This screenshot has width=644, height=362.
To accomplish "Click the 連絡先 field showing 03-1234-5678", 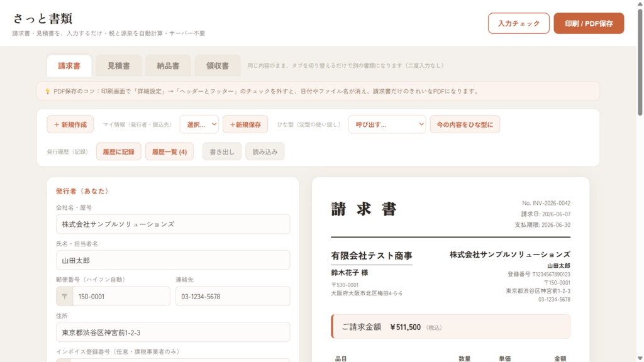I will coord(233,297).
